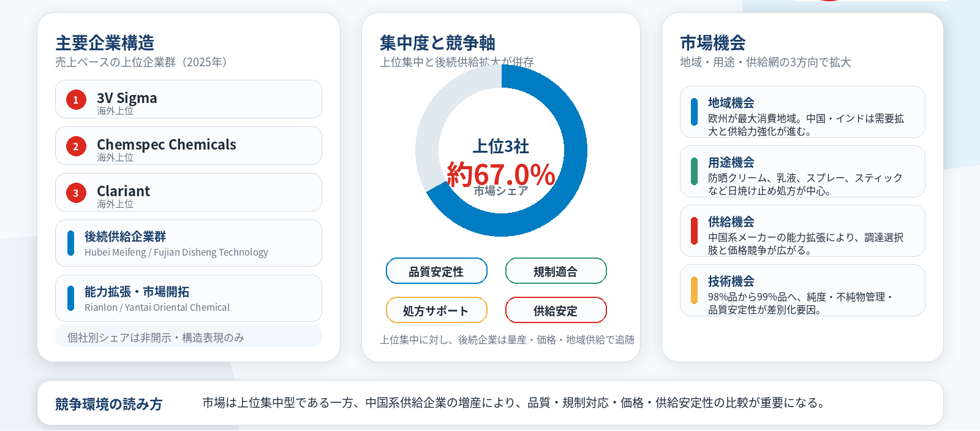980x431 pixels.
Task: Select the Clariant company row
Action: coord(189,193)
